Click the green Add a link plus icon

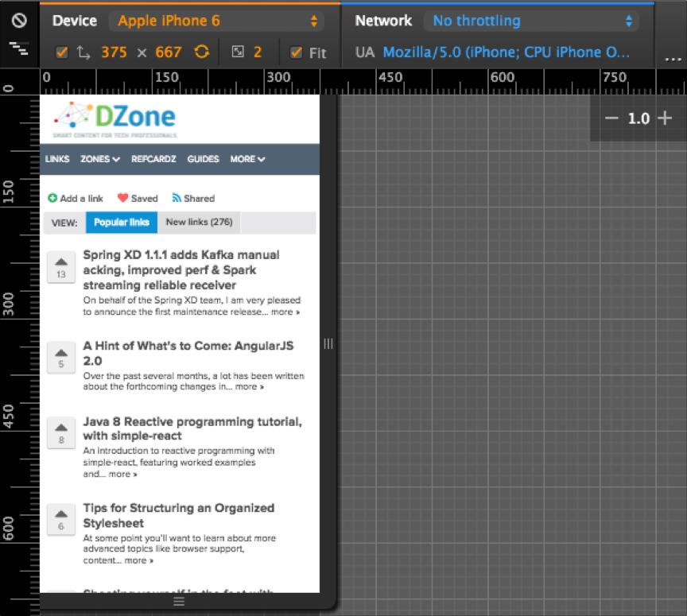52,198
